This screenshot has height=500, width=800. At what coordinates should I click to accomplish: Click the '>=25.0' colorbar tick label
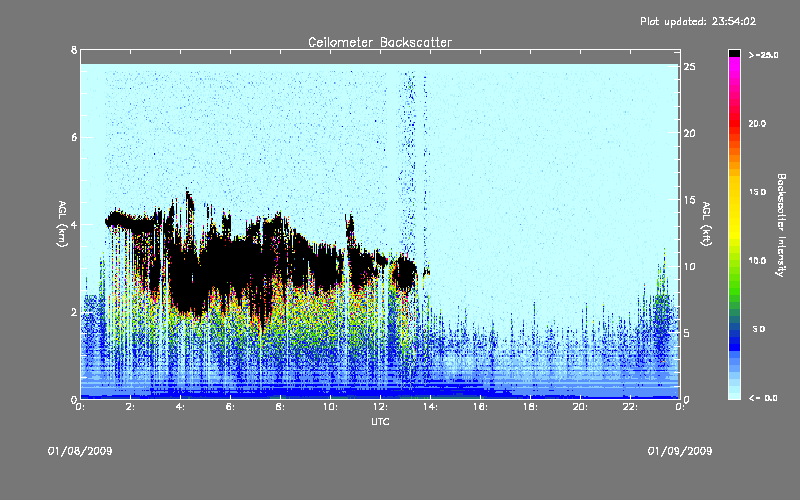[x=763, y=55]
